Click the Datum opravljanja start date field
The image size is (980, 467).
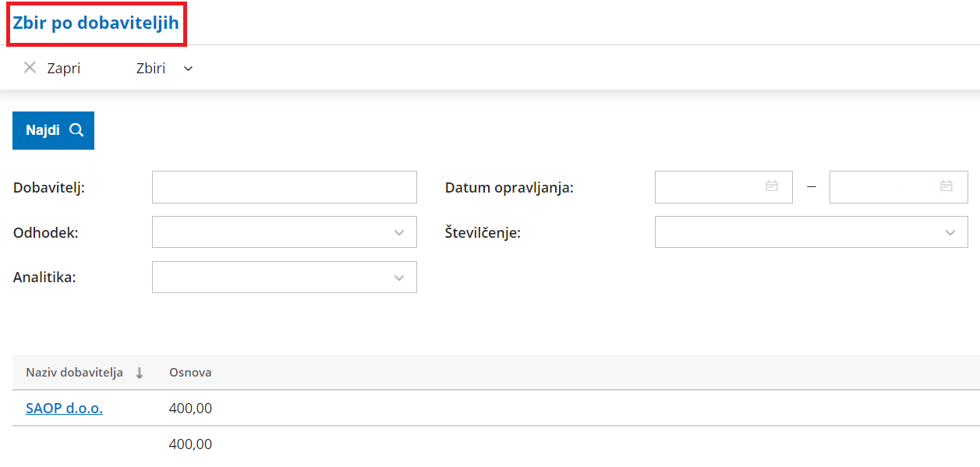point(724,187)
